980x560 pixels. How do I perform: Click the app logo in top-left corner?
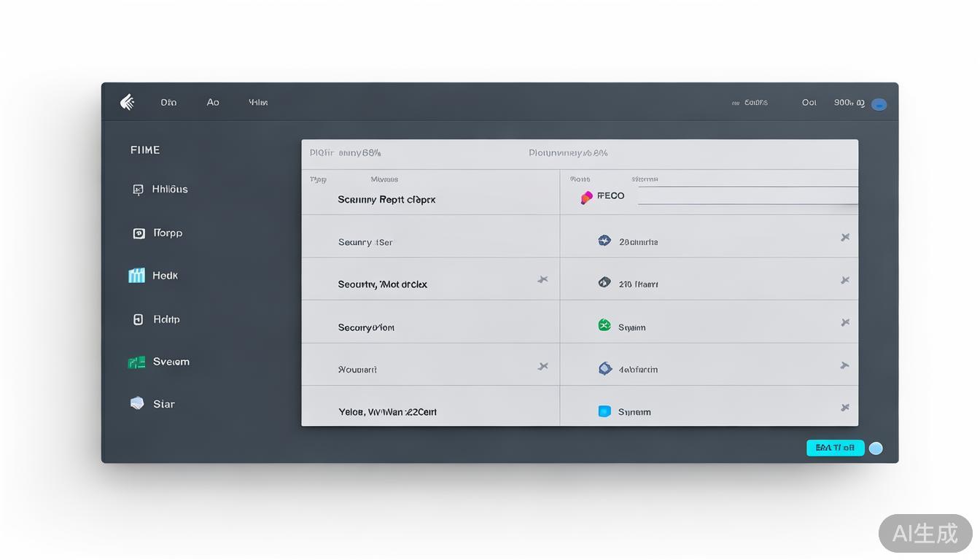[x=128, y=102]
